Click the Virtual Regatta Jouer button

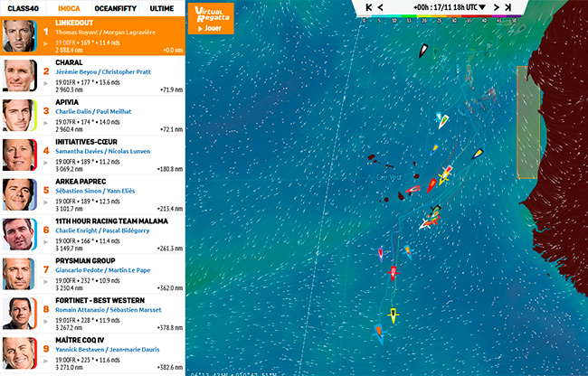click(x=211, y=18)
